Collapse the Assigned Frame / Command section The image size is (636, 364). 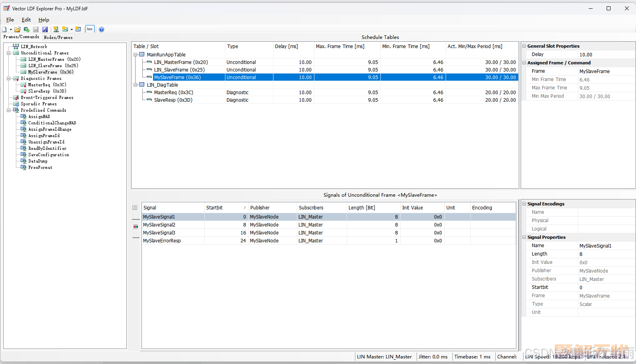pos(524,63)
